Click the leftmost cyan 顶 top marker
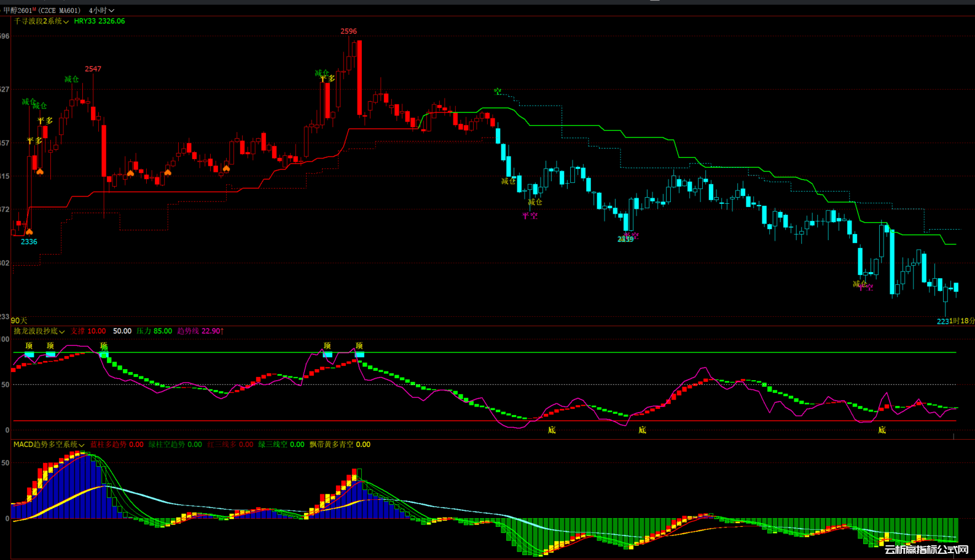This screenshot has height=560, width=975. pos(29,354)
